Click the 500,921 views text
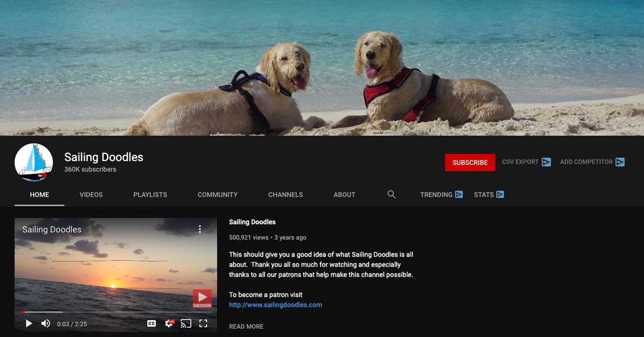Screen dimensions: 644x337 click(248, 238)
